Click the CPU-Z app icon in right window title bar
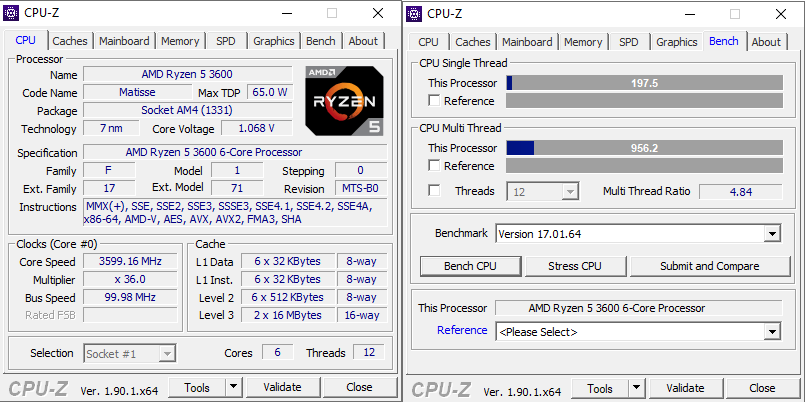This screenshot has height=402, width=805. (x=414, y=14)
